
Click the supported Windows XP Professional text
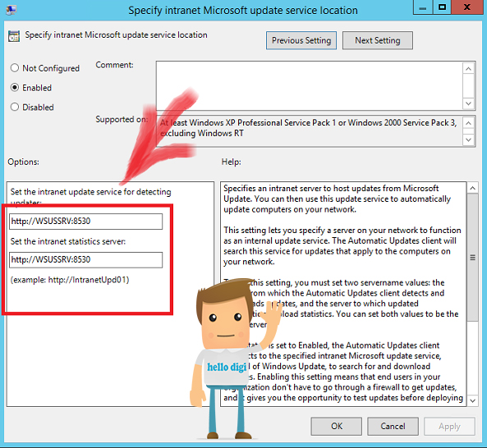[x=308, y=128]
